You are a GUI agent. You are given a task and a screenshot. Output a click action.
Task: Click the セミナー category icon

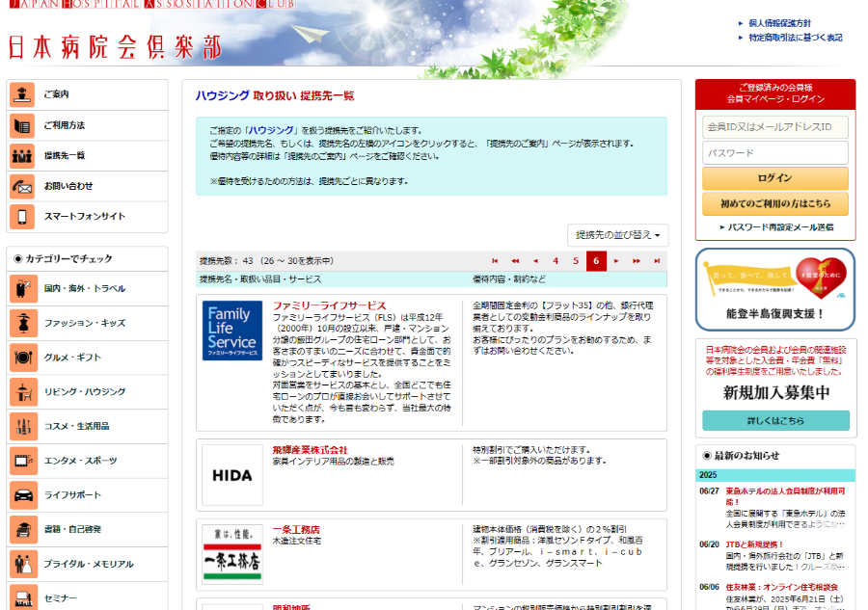(x=23, y=597)
